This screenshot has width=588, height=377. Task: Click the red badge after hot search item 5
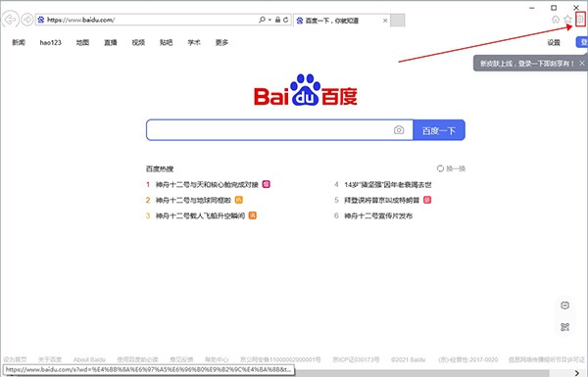[427, 200]
